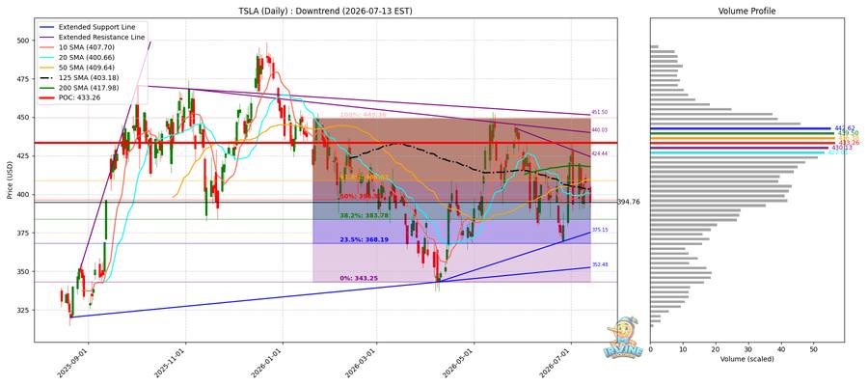Click the '20' volume axis tick
This screenshot has width=868, height=386.
click(716, 350)
